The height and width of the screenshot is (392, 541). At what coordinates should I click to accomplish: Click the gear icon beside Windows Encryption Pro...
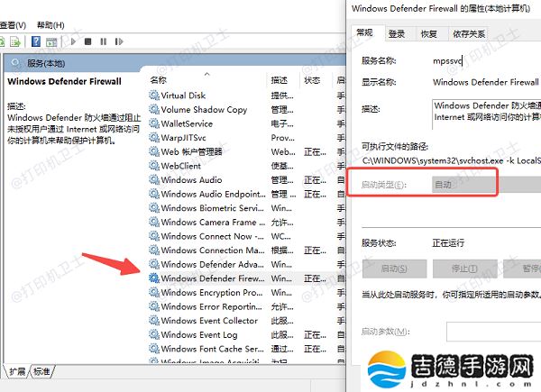tap(154, 292)
